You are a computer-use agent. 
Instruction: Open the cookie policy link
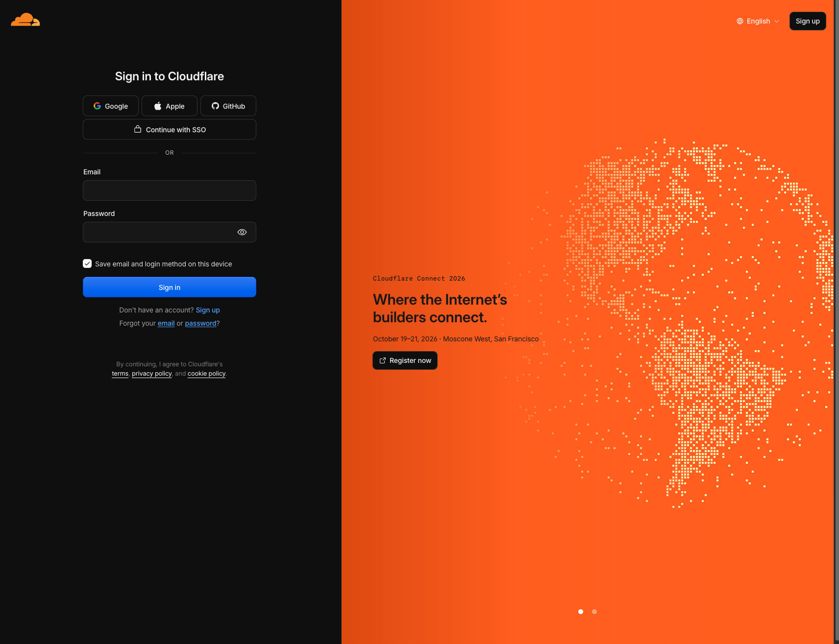tap(206, 374)
